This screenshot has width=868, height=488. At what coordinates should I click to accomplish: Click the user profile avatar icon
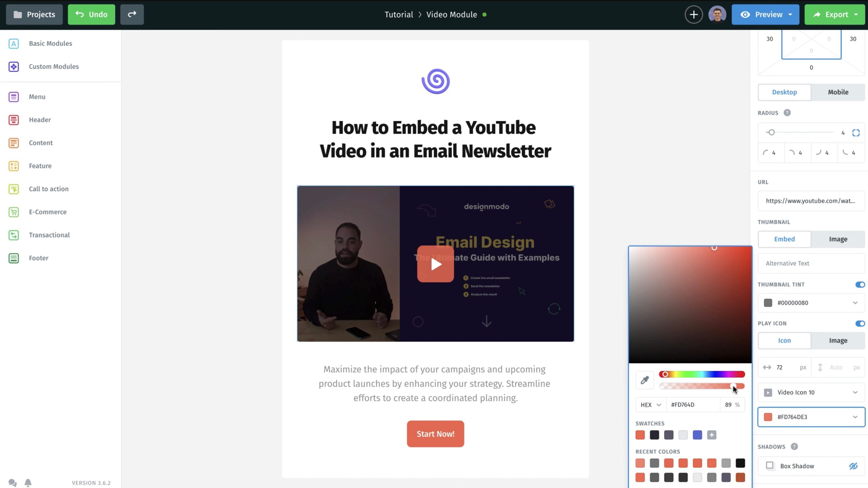718,14
